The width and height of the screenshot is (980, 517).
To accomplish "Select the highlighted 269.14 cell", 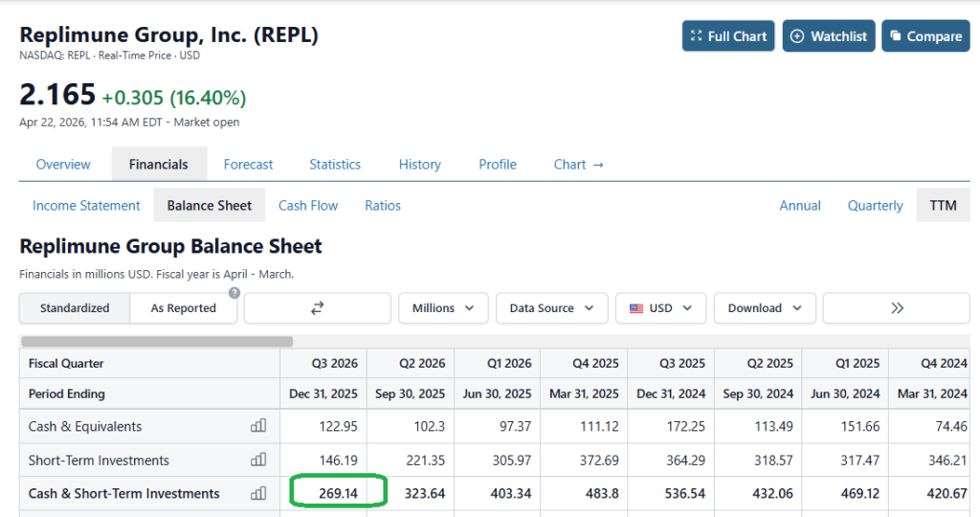I will point(338,493).
